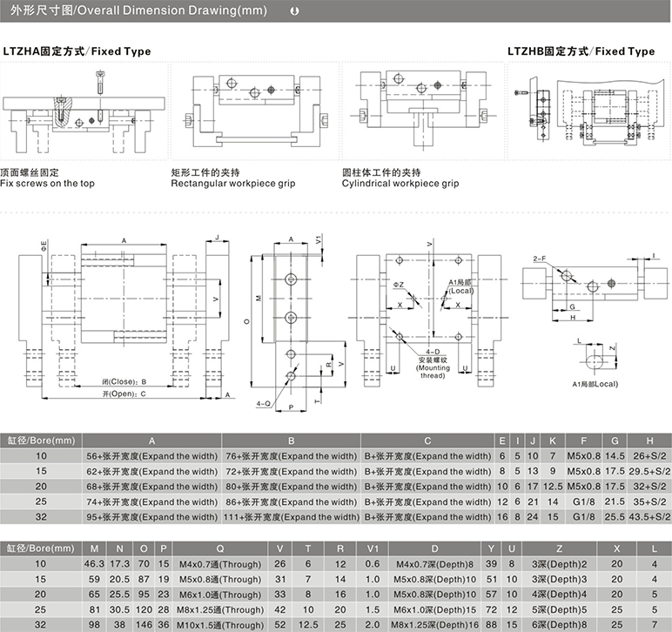Image resolution: width=672 pixels, height=632 pixels.
Task: Select the '顶面螺丝固定' Chinese caption
Action: tap(30, 172)
